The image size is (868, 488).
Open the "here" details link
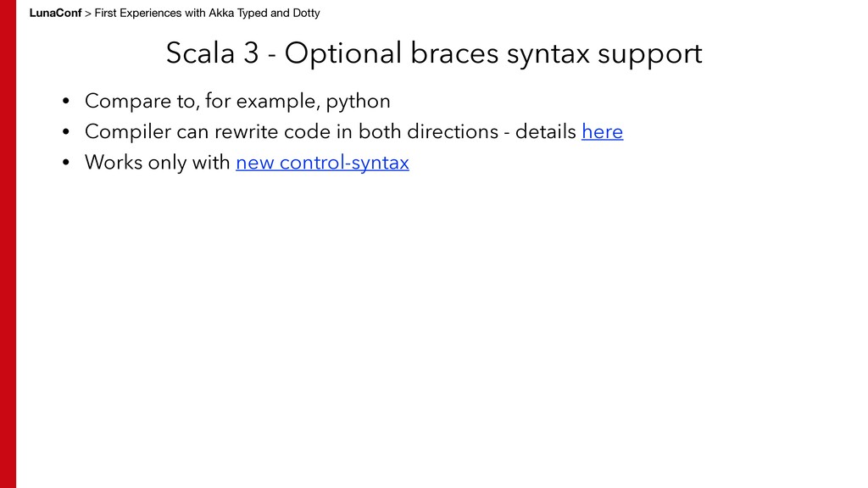point(602,132)
